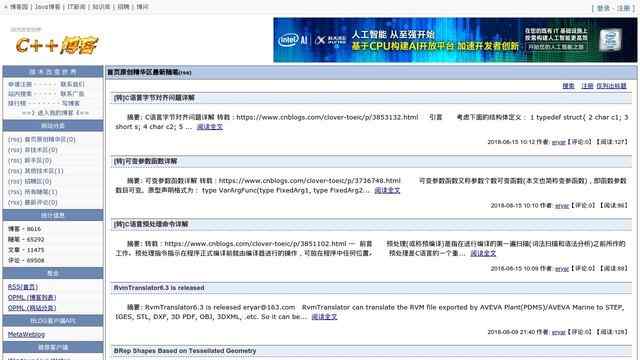Open the 站内搜索 sidebar link
640x360 pixels.
20,93
